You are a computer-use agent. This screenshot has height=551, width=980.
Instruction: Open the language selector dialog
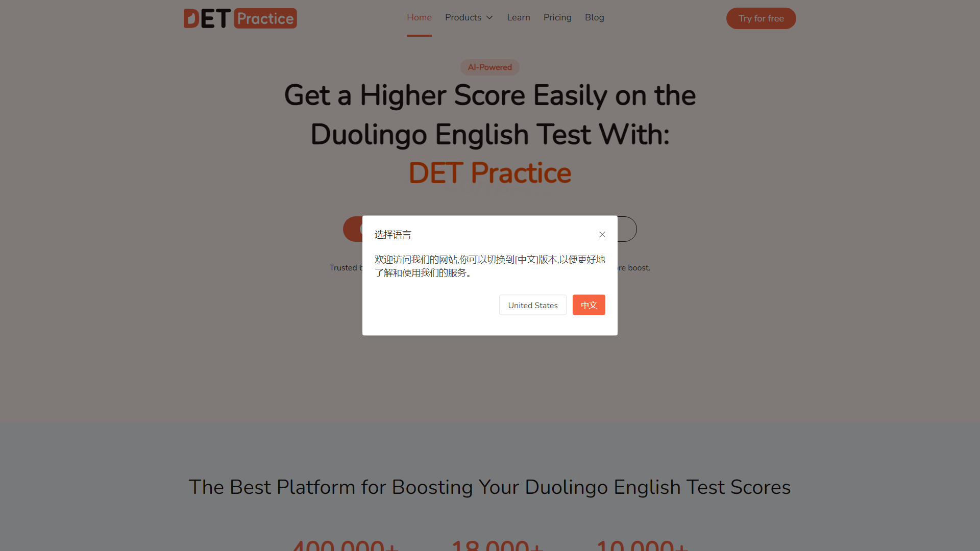[x=490, y=275]
